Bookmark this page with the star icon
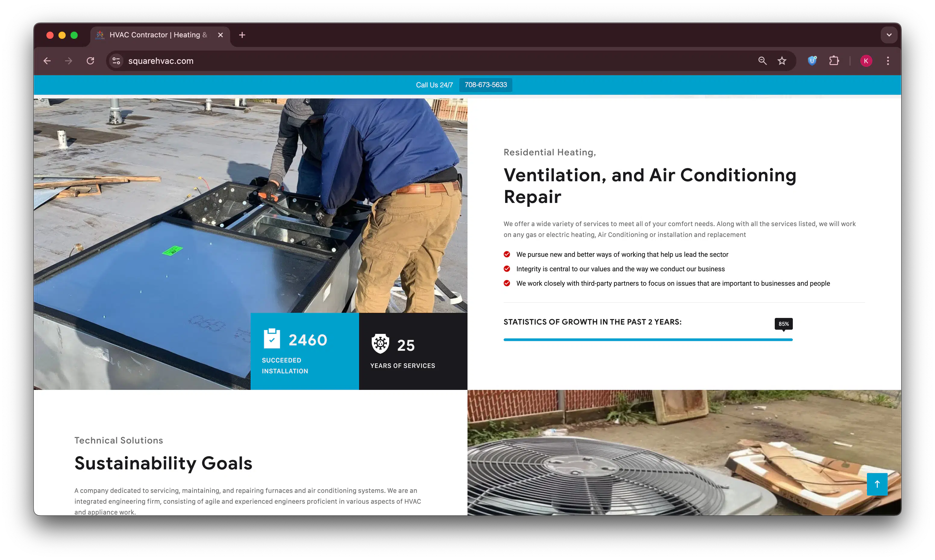This screenshot has height=560, width=935. 781,61
